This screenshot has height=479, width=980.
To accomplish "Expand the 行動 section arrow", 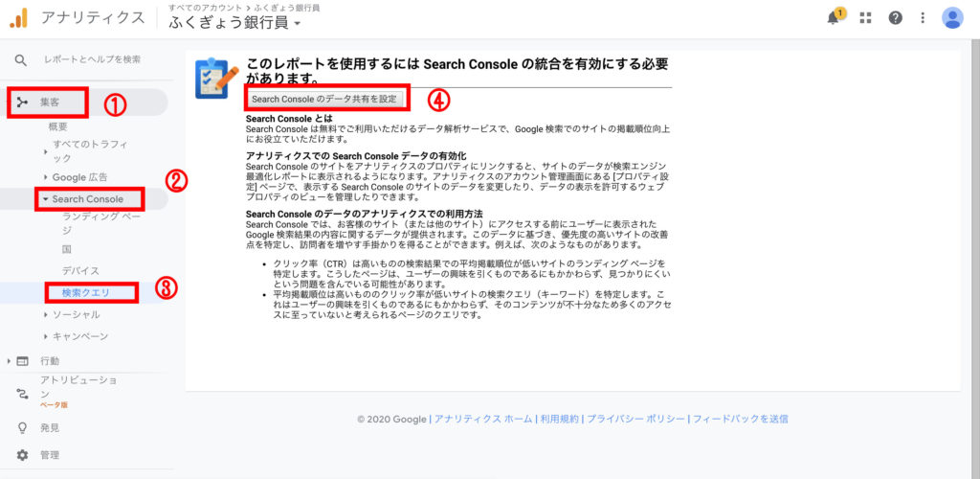I will (x=8, y=361).
